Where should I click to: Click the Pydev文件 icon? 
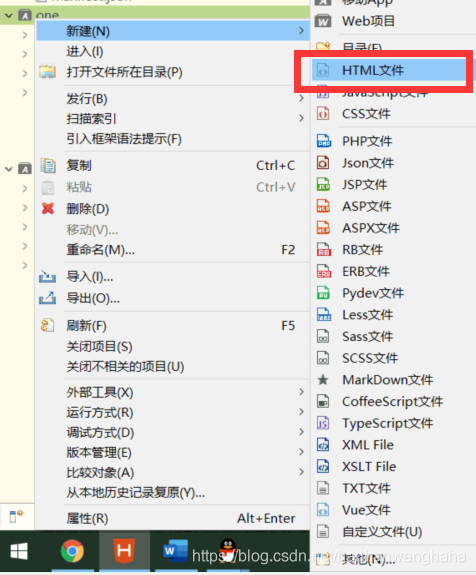[323, 293]
